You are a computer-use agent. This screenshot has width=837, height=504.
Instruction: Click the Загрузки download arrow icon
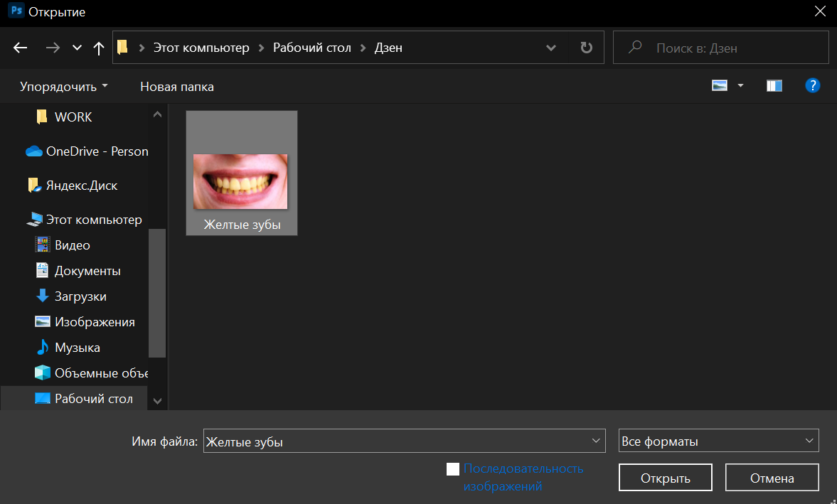click(42, 296)
